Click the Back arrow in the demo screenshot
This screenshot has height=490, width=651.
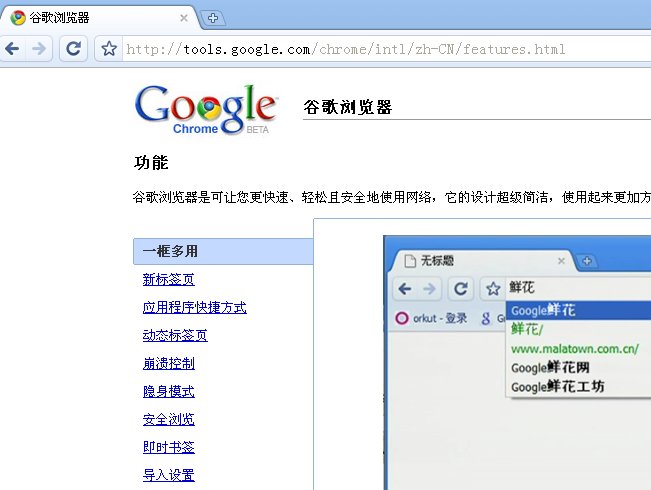pos(405,288)
